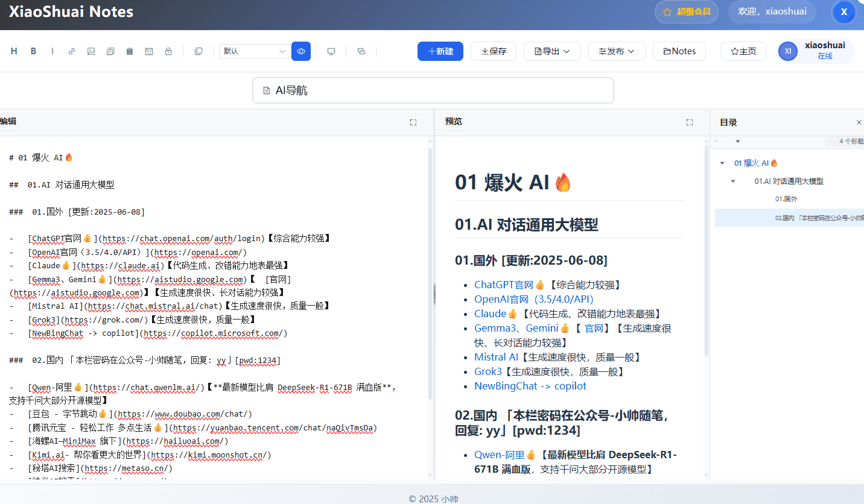Insert an image using the picture icon
This screenshot has width=864, height=504.
[91, 51]
